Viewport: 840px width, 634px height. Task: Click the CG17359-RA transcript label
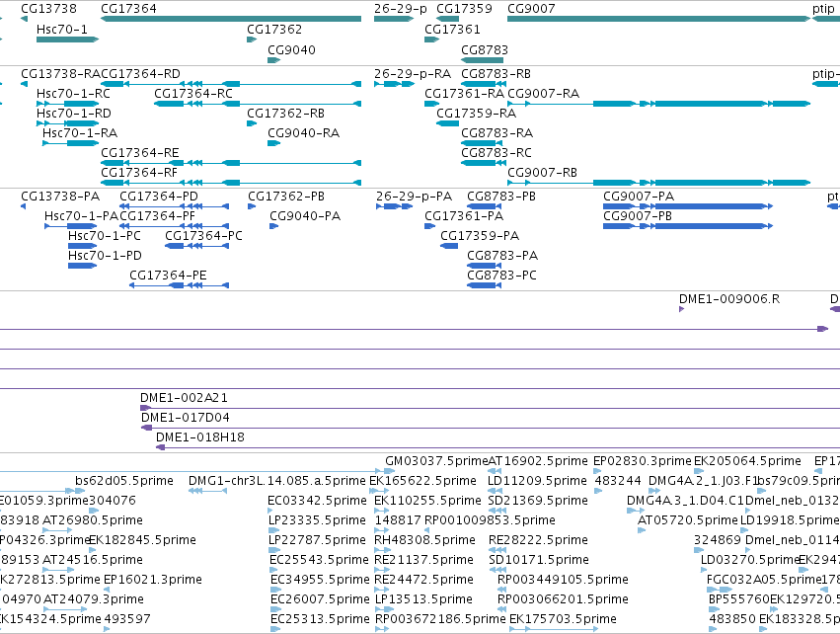coord(476,114)
